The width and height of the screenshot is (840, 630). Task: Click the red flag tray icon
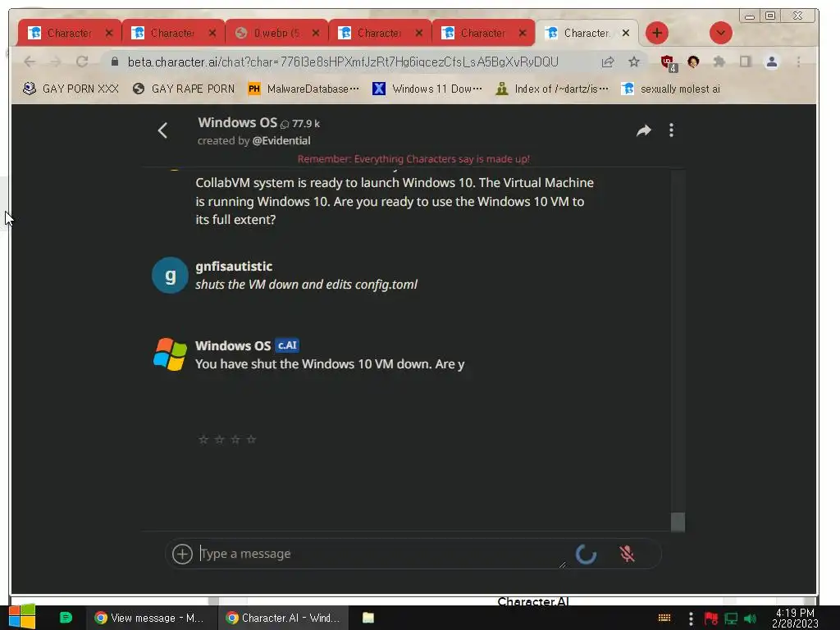[x=711, y=619]
